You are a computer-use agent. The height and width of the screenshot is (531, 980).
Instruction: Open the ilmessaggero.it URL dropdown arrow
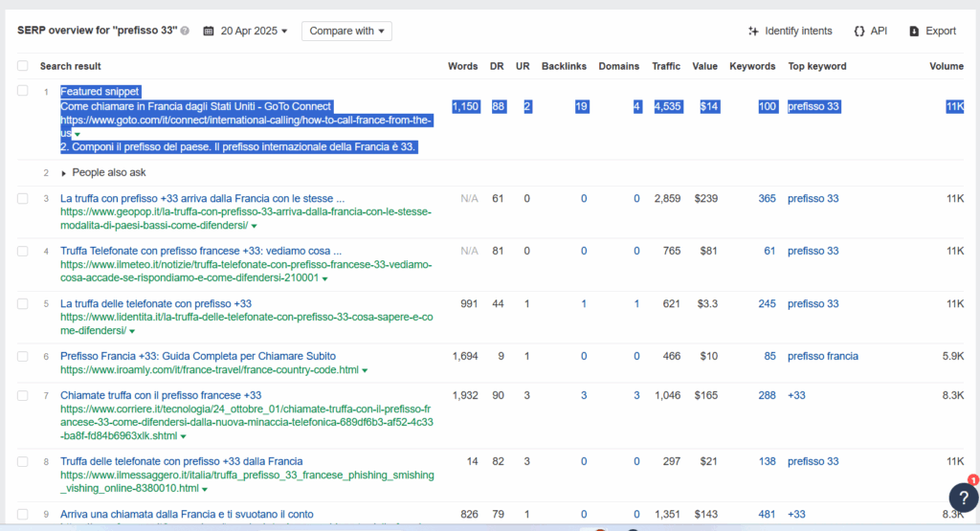(205, 489)
